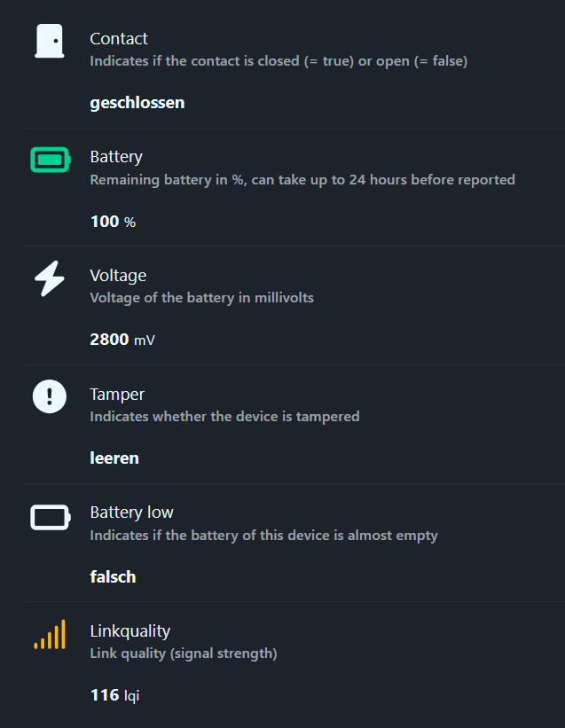Viewport: 565px width, 728px height.
Task: Click the 2800 mV voltage value
Action: [x=122, y=339]
